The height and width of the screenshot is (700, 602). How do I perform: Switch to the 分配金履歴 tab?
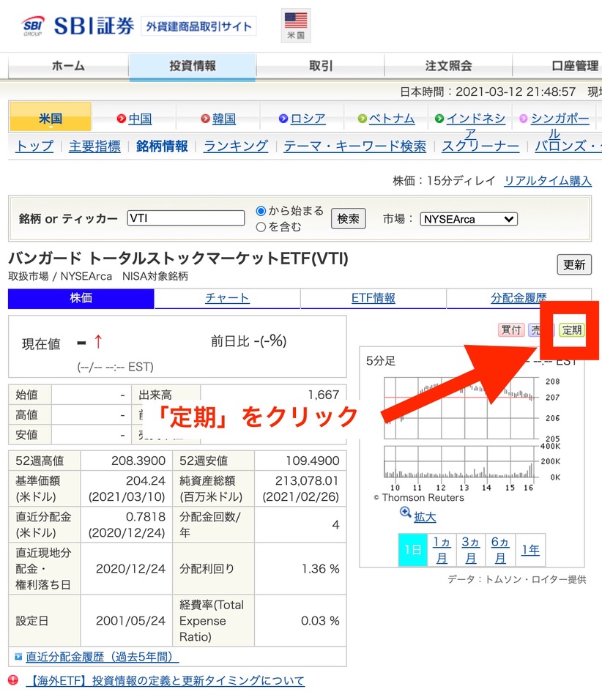coord(519,298)
